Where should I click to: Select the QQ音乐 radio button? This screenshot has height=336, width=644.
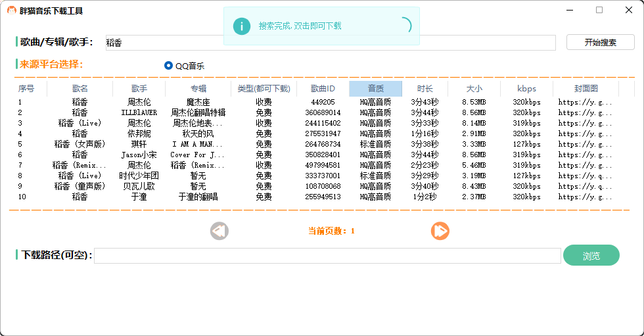coord(169,66)
